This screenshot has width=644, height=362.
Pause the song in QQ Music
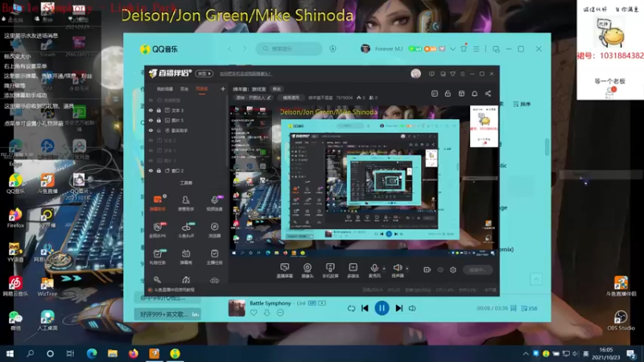(382, 308)
